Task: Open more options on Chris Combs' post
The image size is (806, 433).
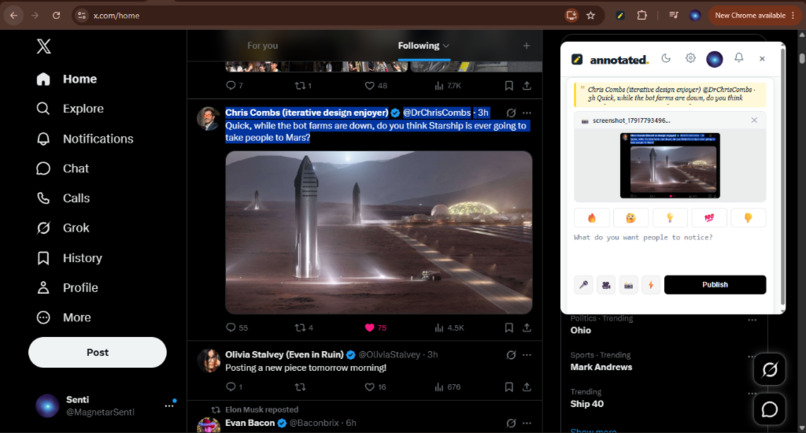Action: (x=527, y=113)
